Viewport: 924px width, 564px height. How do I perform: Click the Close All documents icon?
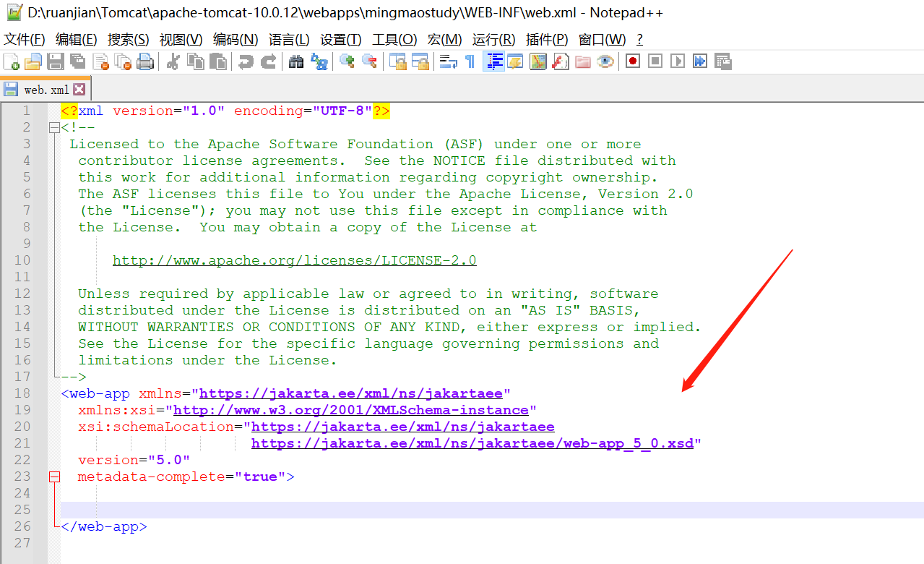click(123, 61)
